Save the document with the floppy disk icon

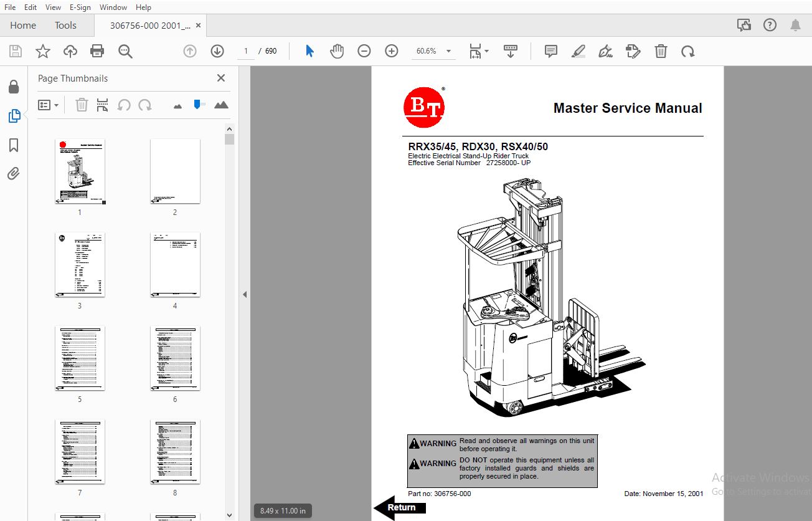pos(15,51)
